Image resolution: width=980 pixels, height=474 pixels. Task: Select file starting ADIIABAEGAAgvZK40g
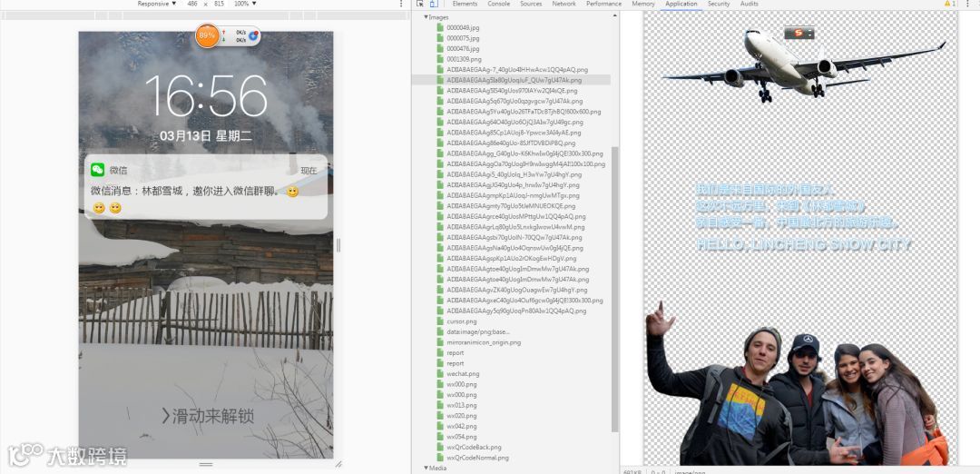pos(517,291)
